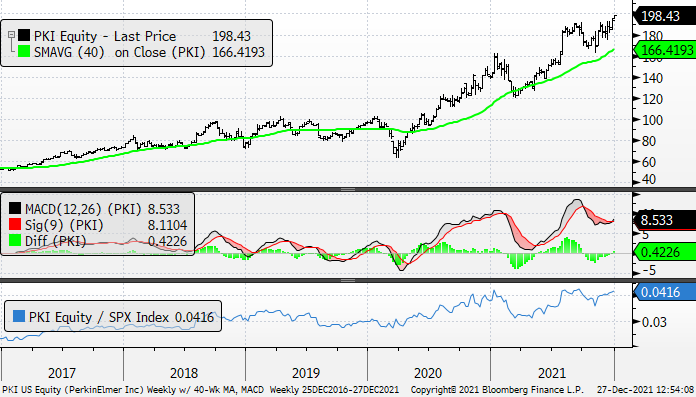696x397 pixels.
Task: Click the -5 label on the MACD axis
Action: point(649,270)
